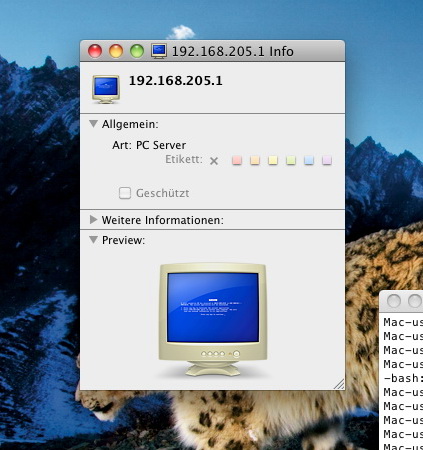Choose the yellow Etikett color
This screenshot has width=423, height=450.
coord(273,160)
